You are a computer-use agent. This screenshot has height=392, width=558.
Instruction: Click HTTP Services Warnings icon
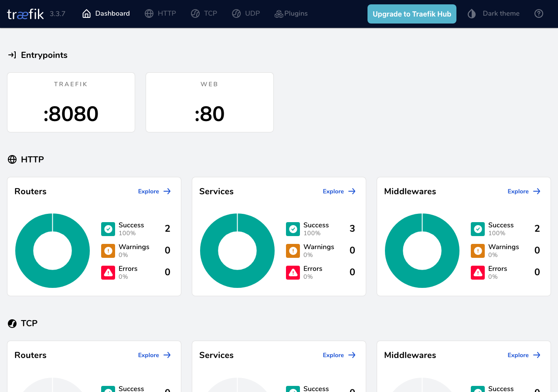pyautogui.click(x=293, y=251)
